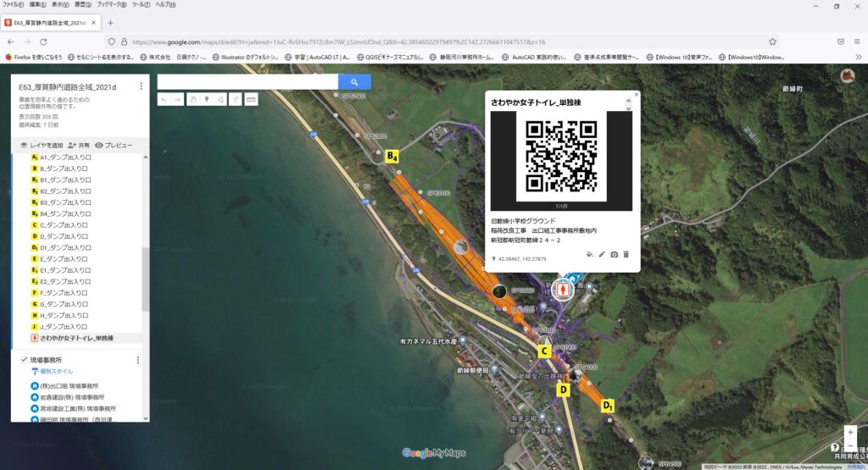Click the camera add-image icon in popup
This screenshot has width=868, height=470.
(x=614, y=254)
